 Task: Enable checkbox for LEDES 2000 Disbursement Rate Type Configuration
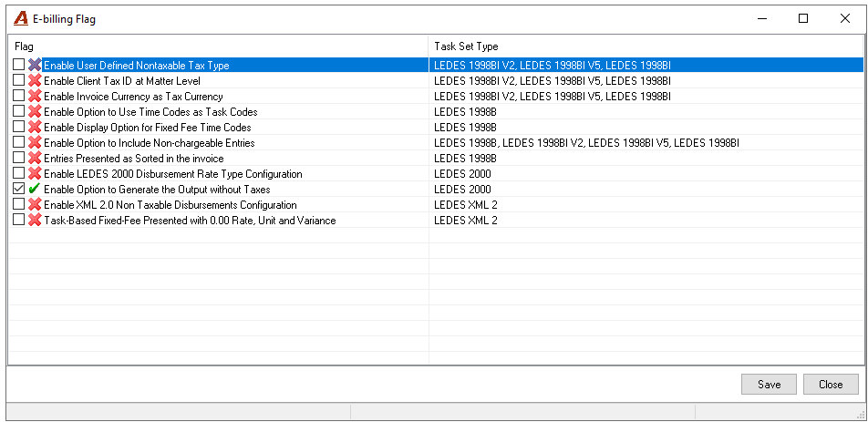[x=19, y=173]
